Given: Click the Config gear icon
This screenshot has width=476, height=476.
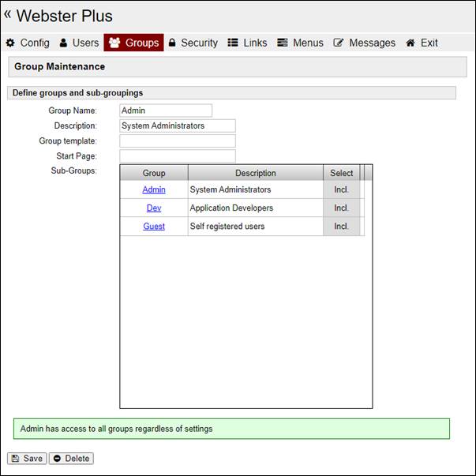Looking at the screenshot, I should pyautogui.click(x=10, y=43).
